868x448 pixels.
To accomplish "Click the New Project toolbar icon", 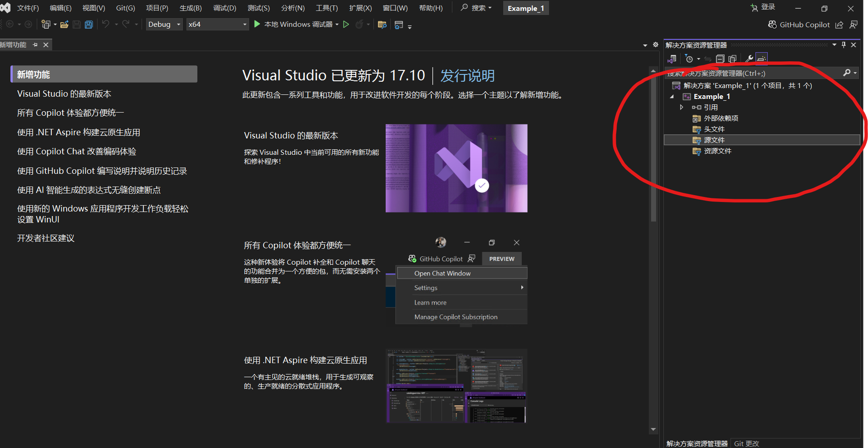I will click(x=45, y=25).
